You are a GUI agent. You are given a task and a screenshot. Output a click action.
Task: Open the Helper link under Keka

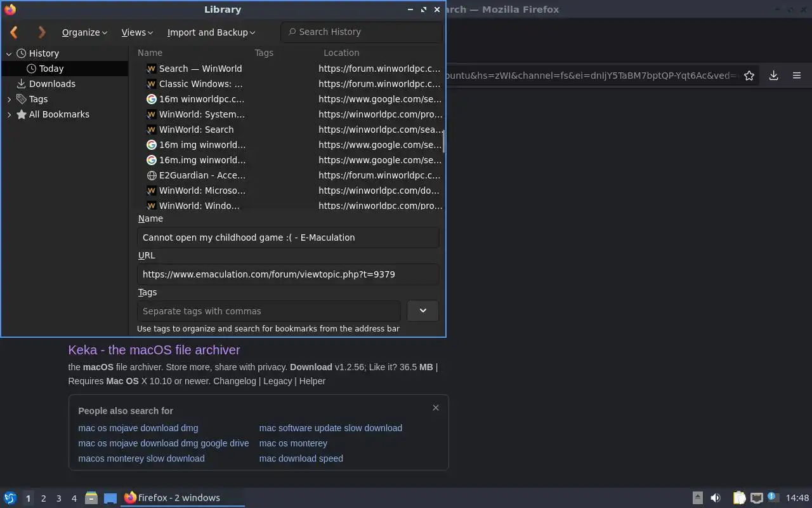(x=312, y=381)
